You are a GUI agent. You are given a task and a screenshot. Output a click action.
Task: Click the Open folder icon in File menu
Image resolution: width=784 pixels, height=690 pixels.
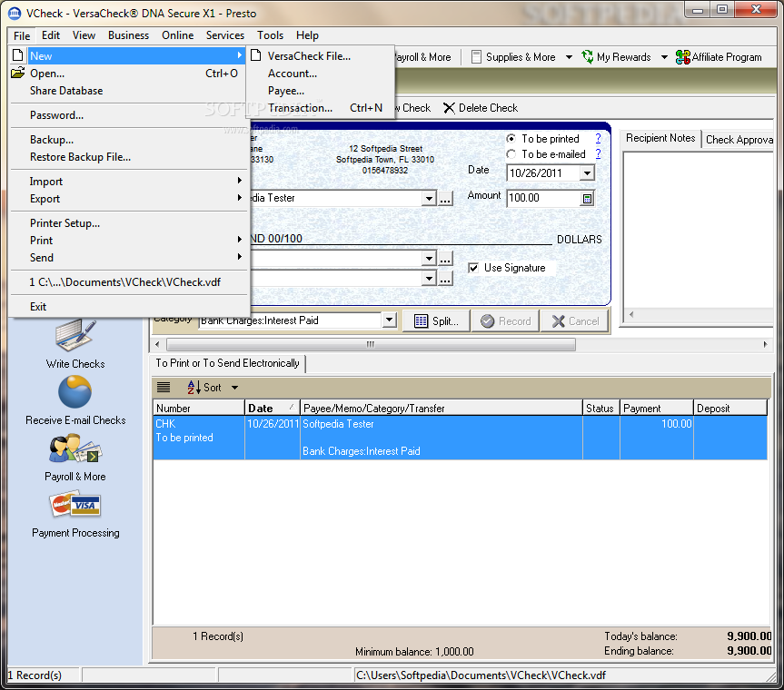(x=17, y=73)
